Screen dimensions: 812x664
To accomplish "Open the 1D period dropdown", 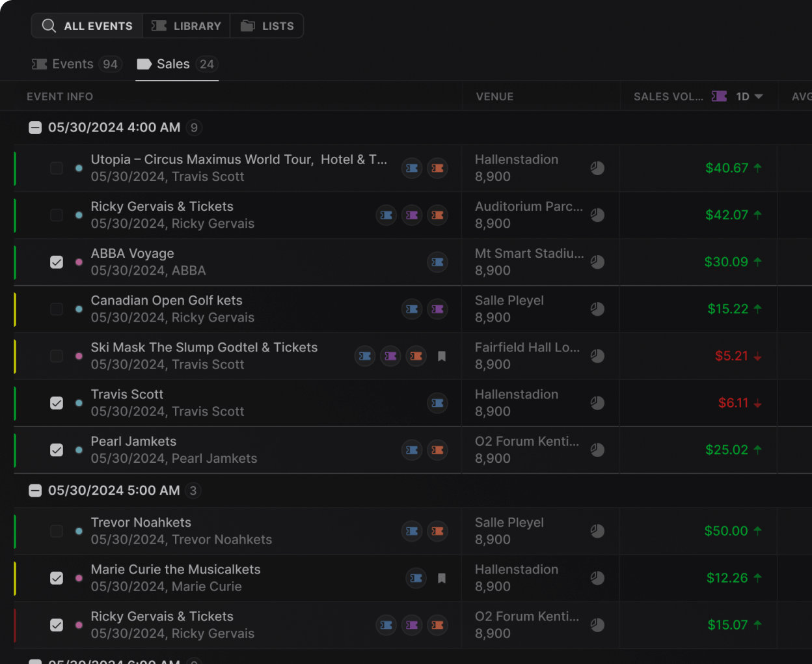I will 749,96.
